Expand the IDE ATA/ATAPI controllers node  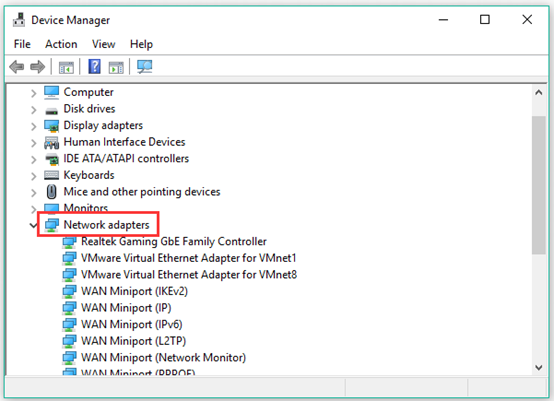tap(34, 160)
